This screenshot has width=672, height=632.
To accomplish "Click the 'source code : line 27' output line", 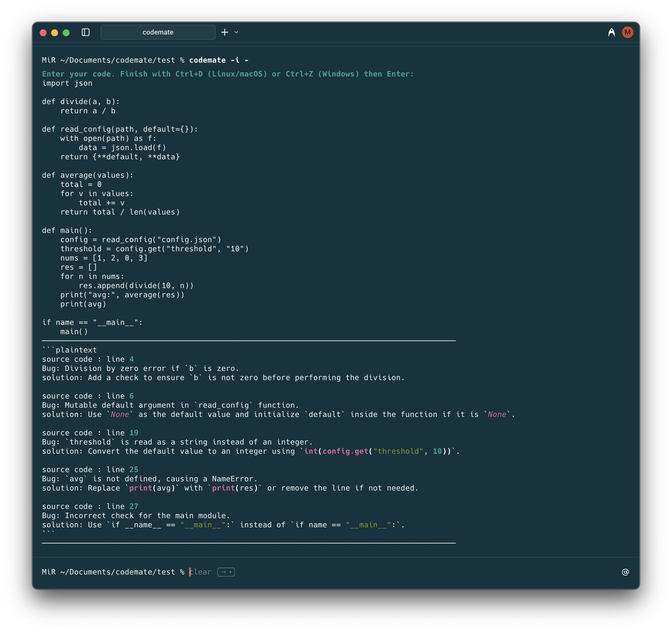I will click(90, 506).
